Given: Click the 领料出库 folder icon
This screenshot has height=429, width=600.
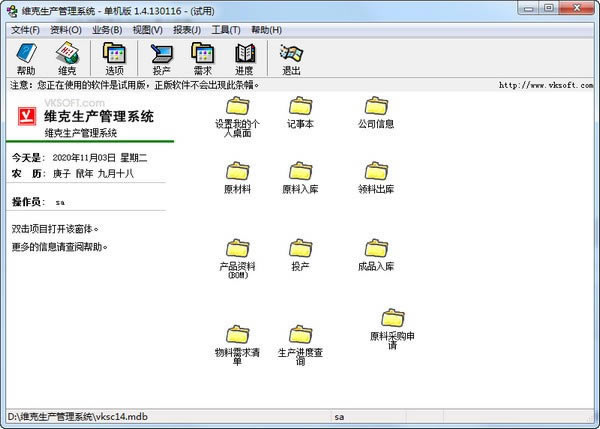Looking at the screenshot, I should pyautogui.click(x=376, y=171).
